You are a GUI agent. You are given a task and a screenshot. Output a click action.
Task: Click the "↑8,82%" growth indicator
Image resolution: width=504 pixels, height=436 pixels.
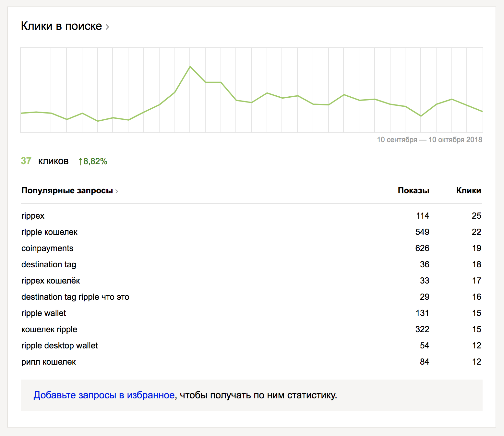pos(93,161)
